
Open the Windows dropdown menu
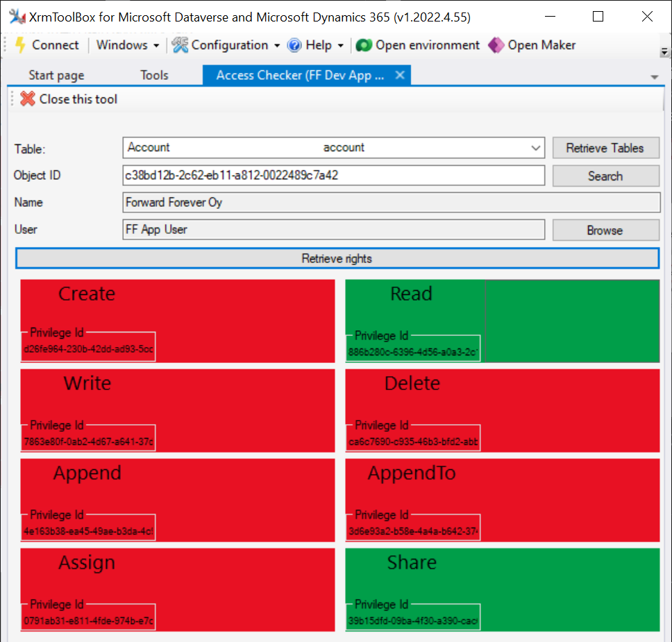click(128, 45)
